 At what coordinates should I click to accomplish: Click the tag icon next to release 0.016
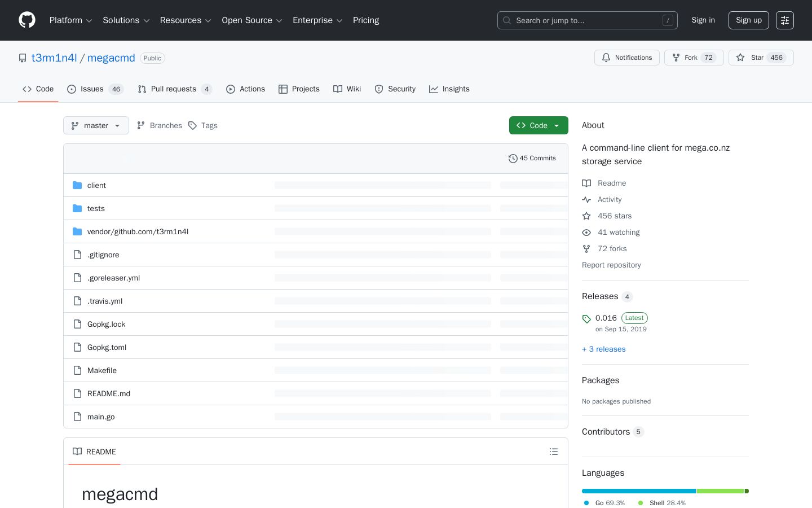click(586, 319)
